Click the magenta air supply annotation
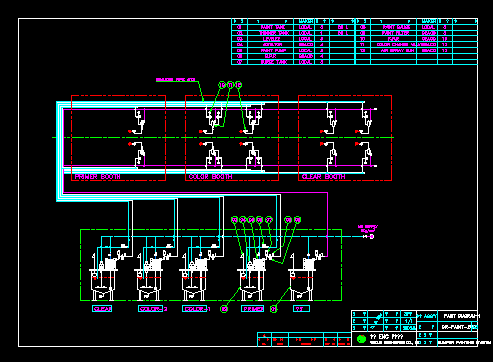The height and width of the screenshot is (362, 493). tap(368, 228)
